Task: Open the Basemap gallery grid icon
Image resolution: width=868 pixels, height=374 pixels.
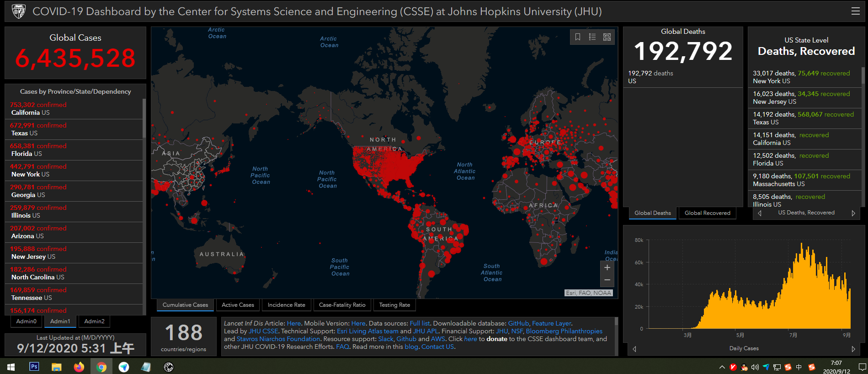Action: coord(607,37)
